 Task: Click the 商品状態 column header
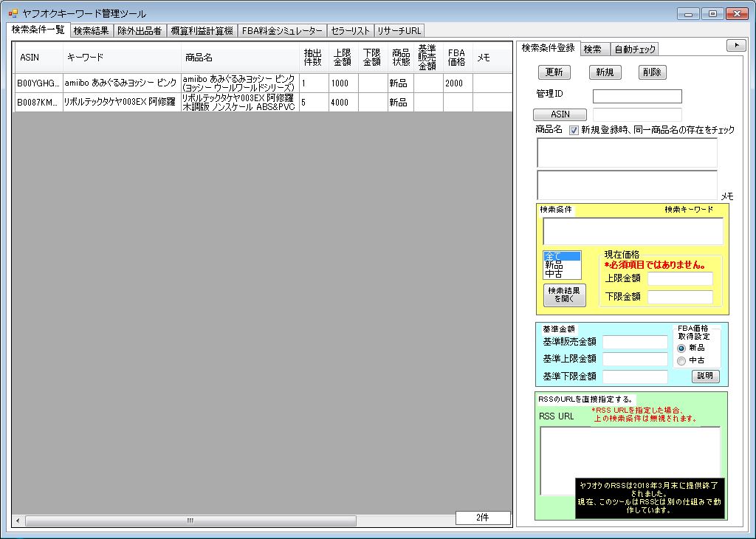coord(401,58)
